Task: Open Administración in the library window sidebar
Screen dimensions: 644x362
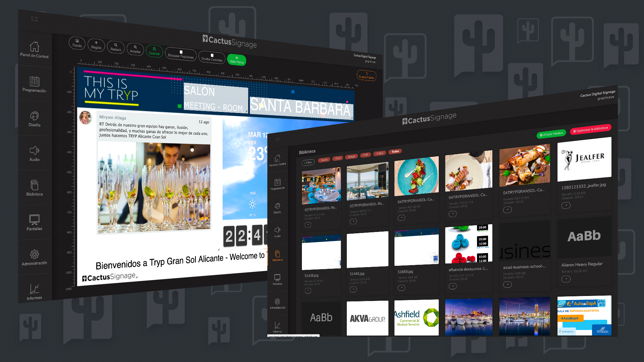Action: tap(277, 303)
